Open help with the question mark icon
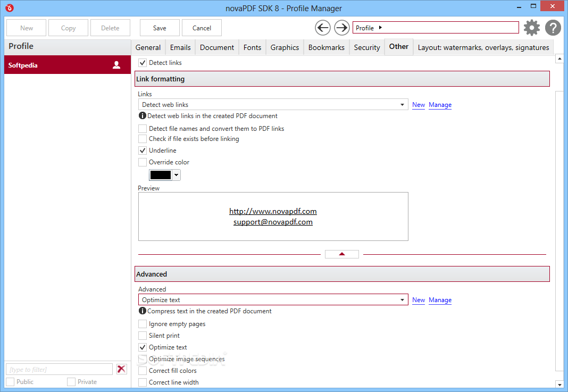 coord(553,28)
